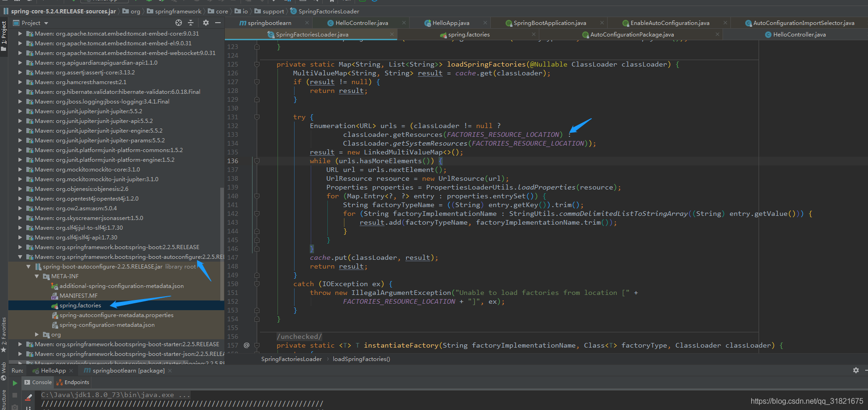Expand the org folder under the jar
The height and width of the screenshot is (410, 868).
(36, 334)
